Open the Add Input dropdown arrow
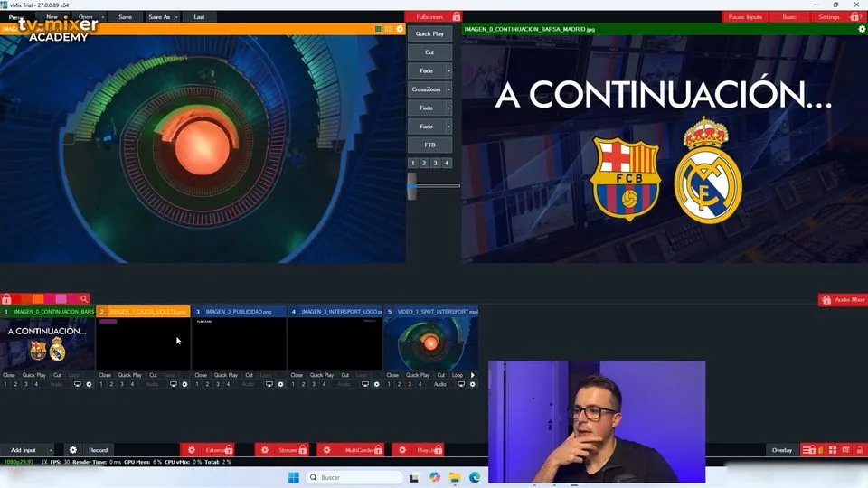The height and width of the screenshot is (488, 868). pyautogui.click(x=51, y=450)
